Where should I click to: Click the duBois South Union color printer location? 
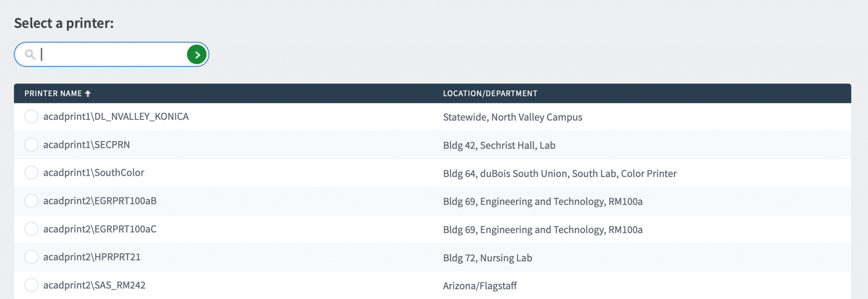coord(559,174)
